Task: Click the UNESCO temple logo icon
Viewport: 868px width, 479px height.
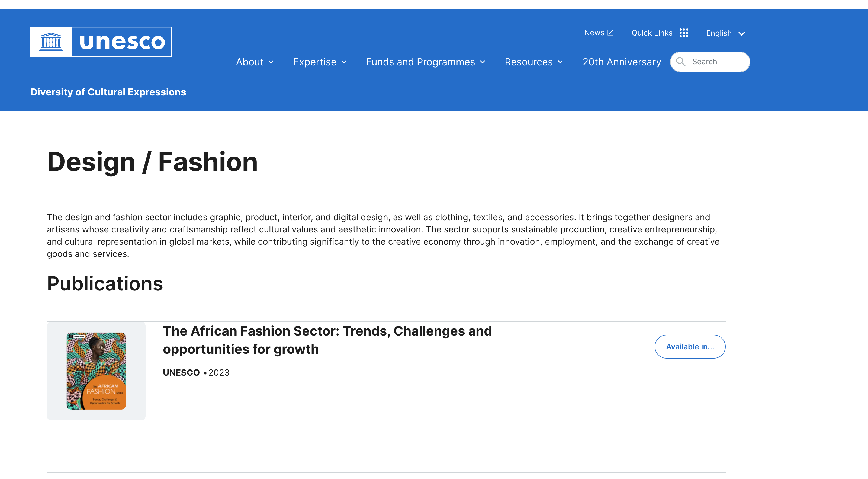Action: 51,42
